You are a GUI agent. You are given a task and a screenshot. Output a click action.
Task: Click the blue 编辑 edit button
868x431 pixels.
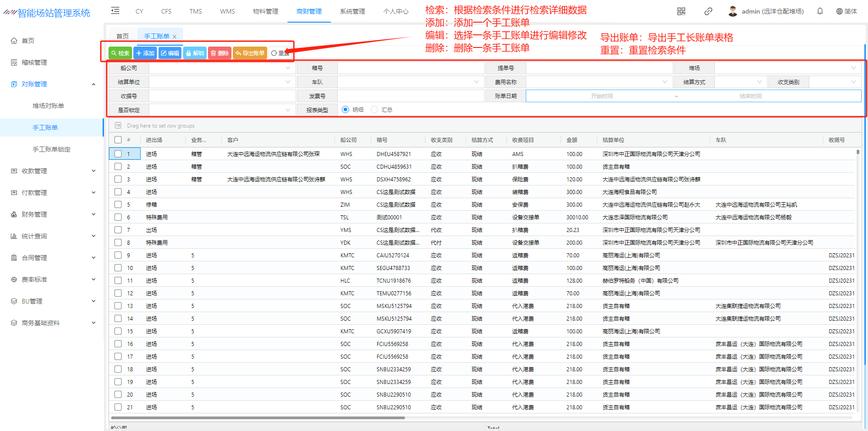[170, 53]
